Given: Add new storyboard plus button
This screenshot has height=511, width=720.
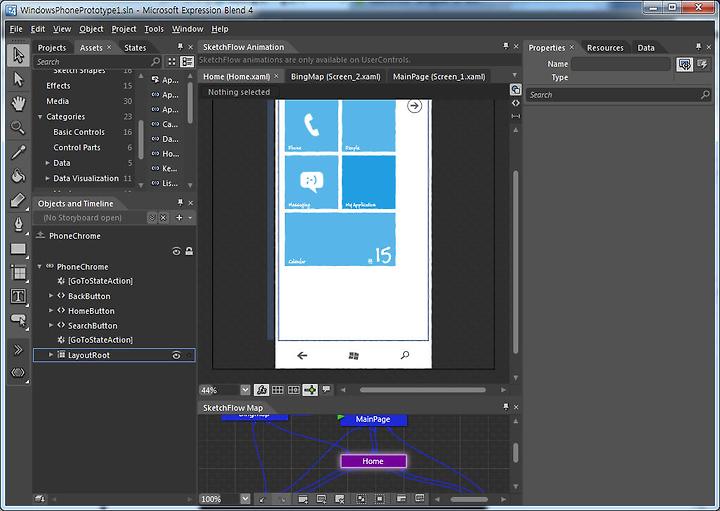Looking at the screenshot, I should click(x=179, y=218).
